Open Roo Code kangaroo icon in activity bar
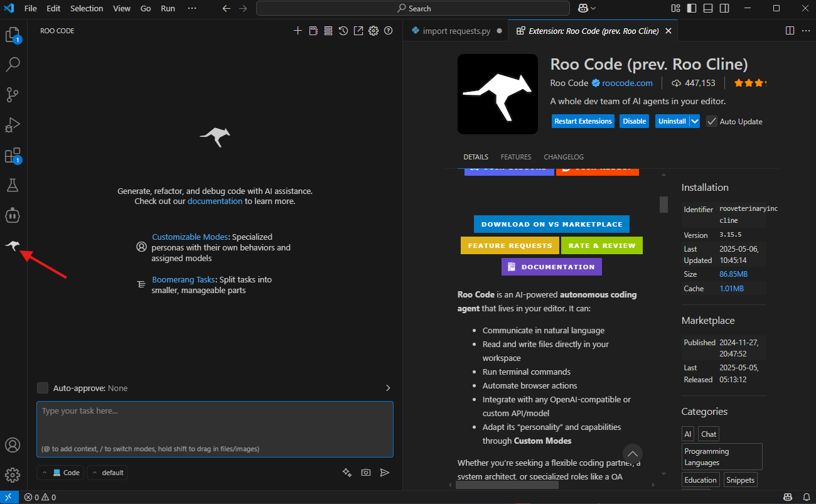 pos(13,245)
